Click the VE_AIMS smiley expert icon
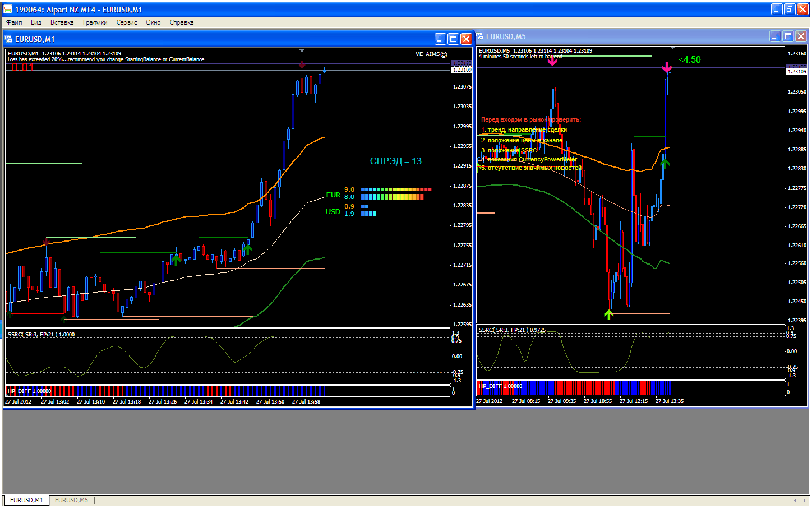This screenshot has height=509, width=812. (444, 54)
